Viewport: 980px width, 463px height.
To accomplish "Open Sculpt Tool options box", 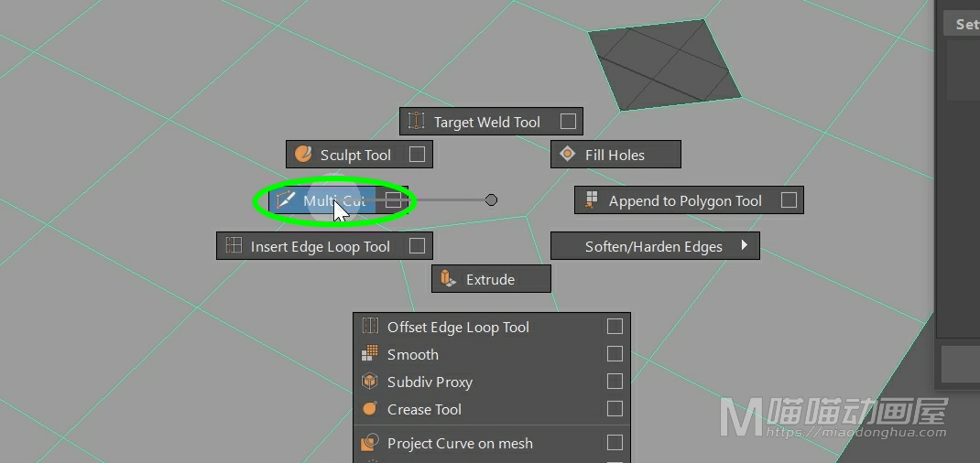I will (x=417, y=155).
